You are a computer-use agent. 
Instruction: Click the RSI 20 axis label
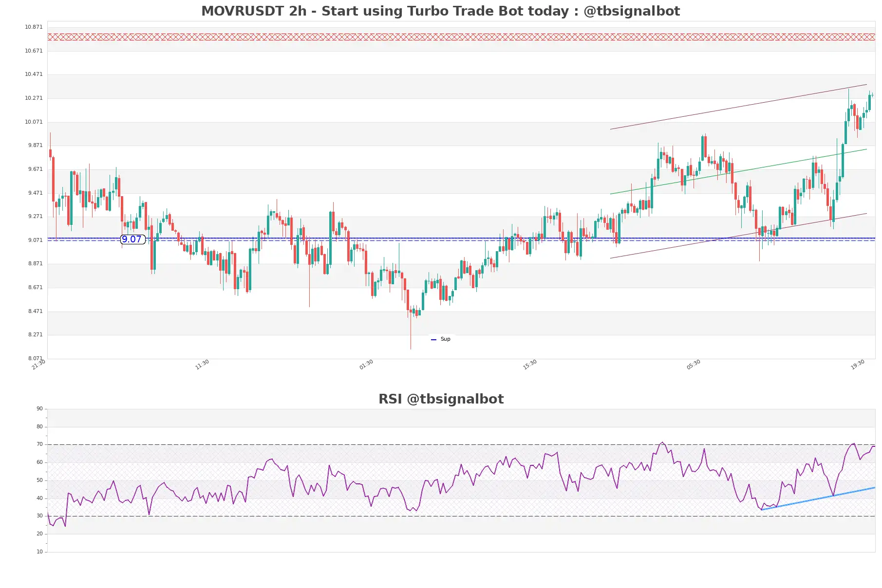tap(39, 533)
